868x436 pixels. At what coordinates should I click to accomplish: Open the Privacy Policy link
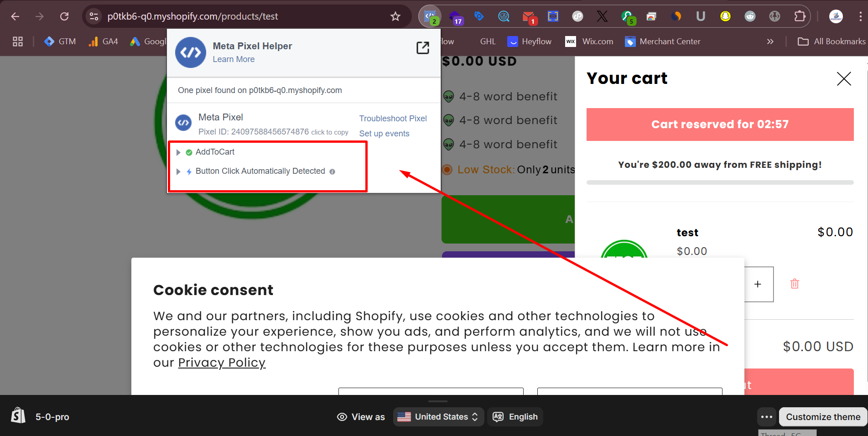point(222,363)
